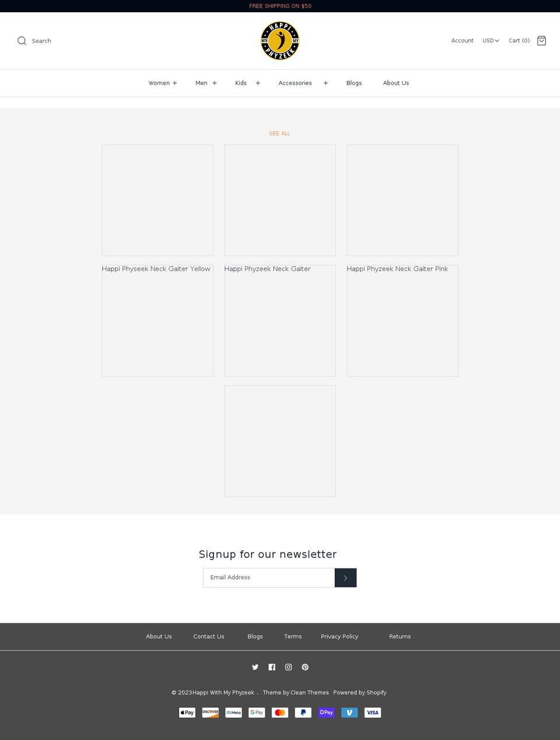Submit newsletter email with arrow button
Screen dimensions: 560x740
coord(345,578)
